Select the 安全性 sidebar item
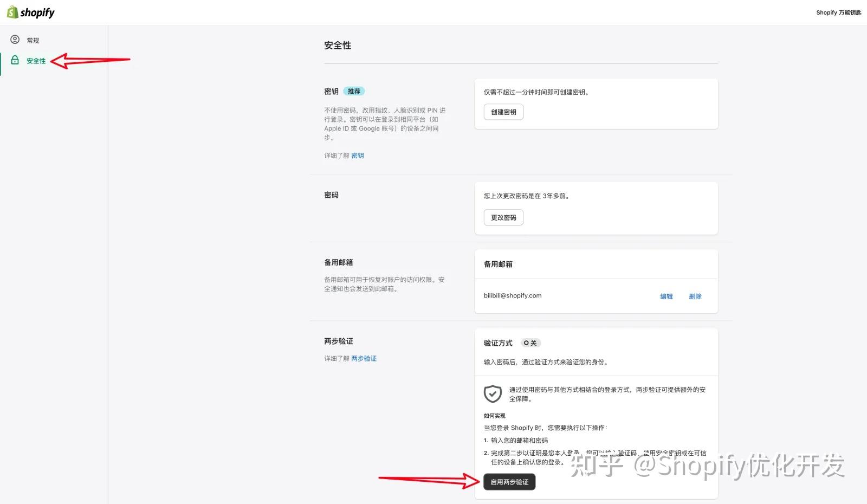Screen dimensions: 867x504 click(x=36, y=61)
